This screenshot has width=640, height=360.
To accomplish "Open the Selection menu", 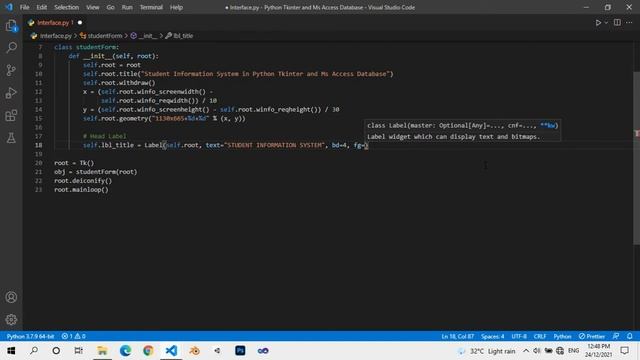I will click(x=67, y=7).
